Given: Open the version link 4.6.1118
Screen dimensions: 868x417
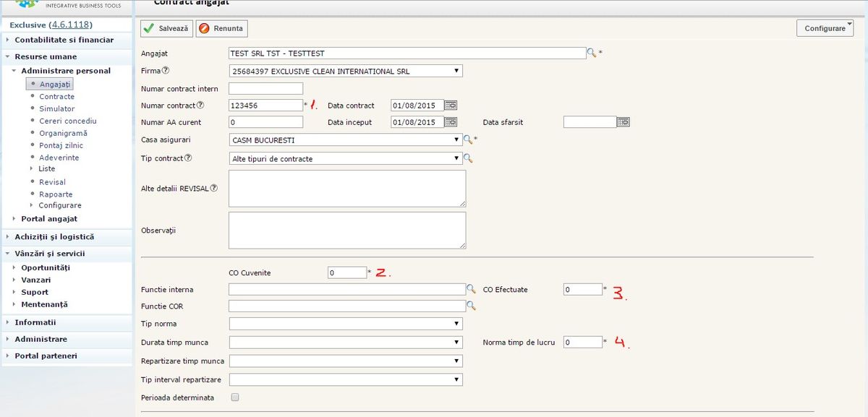Looking at the screenshot, I should (x=70, y=25).
